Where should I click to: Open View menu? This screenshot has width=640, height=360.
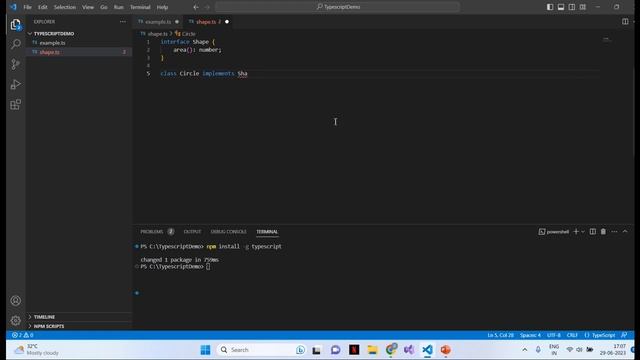88,7
